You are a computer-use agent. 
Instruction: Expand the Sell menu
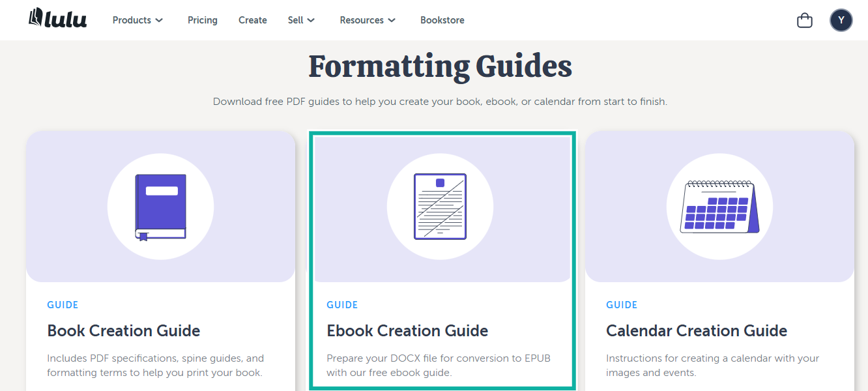pos(300,20)
